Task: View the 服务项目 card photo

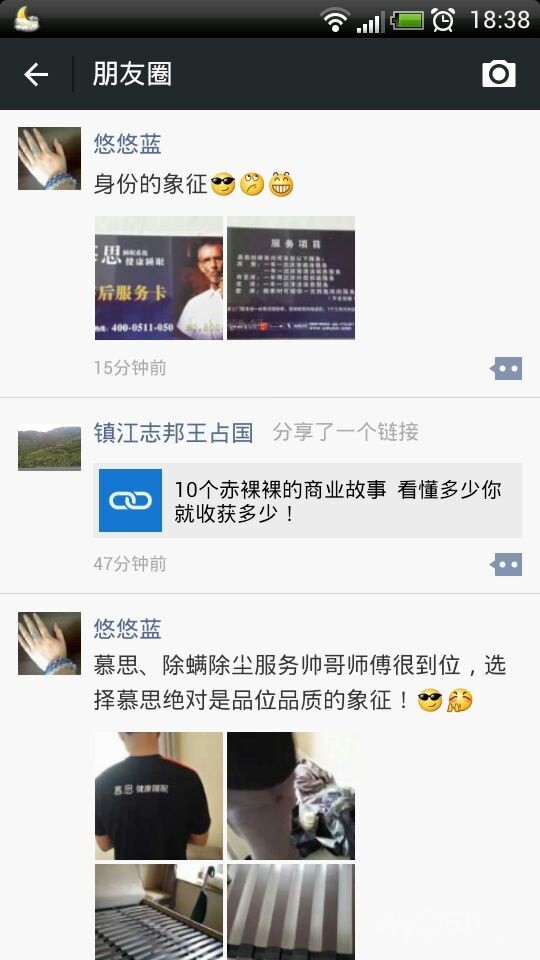Action: coord(291,278)
